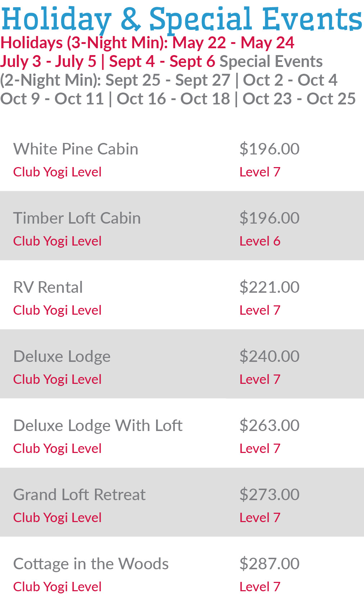Choose the Cottage in the Woods listing
This screenshot has width=364, height=606.
point(91,564)
